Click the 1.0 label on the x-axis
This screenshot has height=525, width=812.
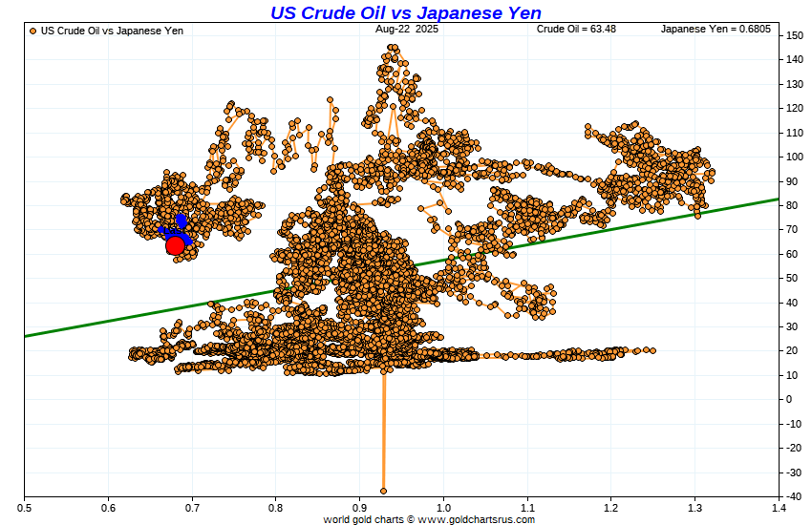coord(443,508)
